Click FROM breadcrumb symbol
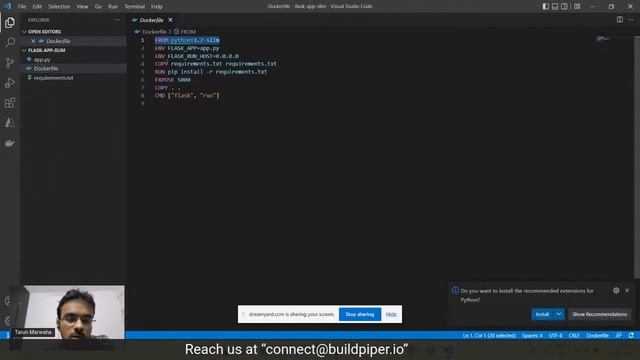Image resolution: width=640 pixels, height=360 pixels. point(188,31)
